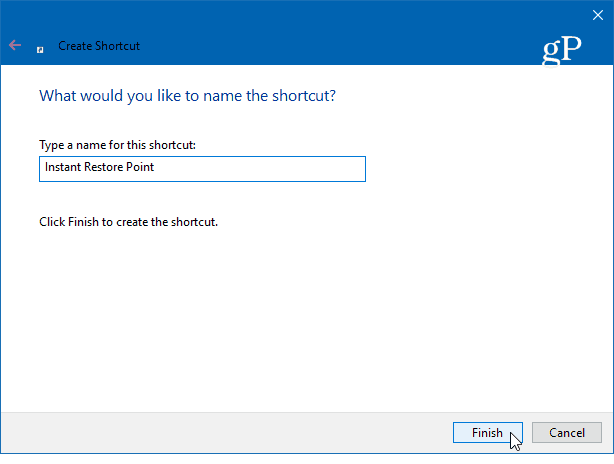Screen dimensions: 614x464
Task: Click the shortcut icon beside Create Shortcut title
Action: 40,50
